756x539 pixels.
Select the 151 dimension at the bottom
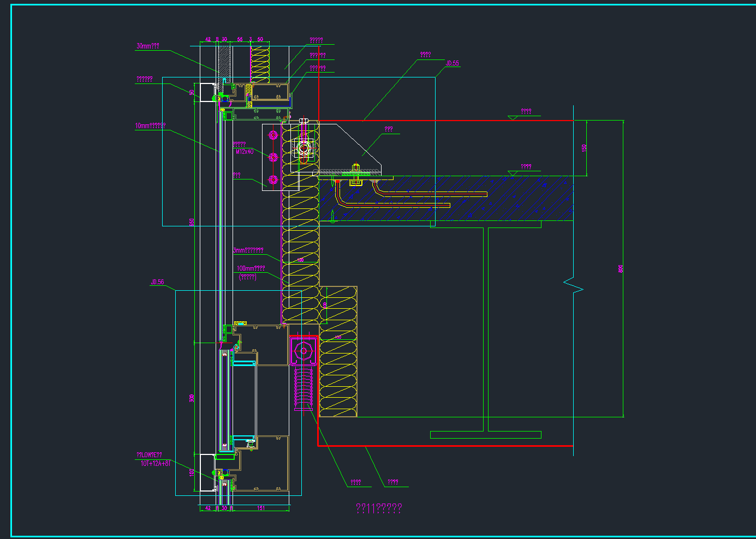pyautogui.click(x=261, y=508)
